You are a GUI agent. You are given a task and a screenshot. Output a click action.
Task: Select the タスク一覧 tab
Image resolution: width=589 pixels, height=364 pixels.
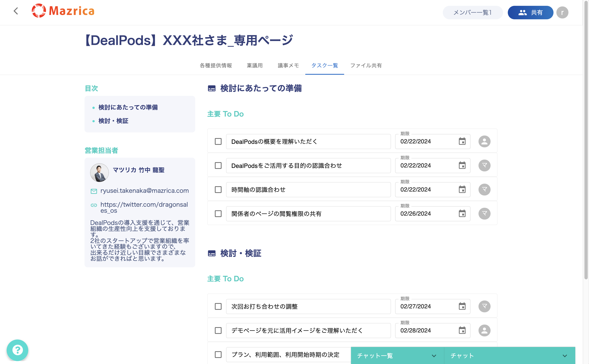tap(324, 66)
